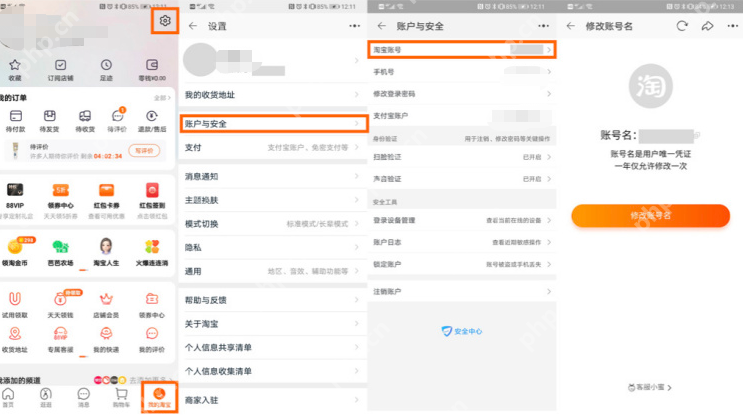
Task: Click share icon on 修改账号名 page
Action: [x=707, y=25]
